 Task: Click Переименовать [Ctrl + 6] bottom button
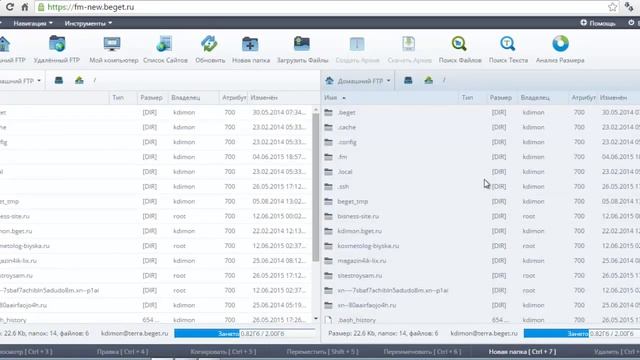[422, 351]
